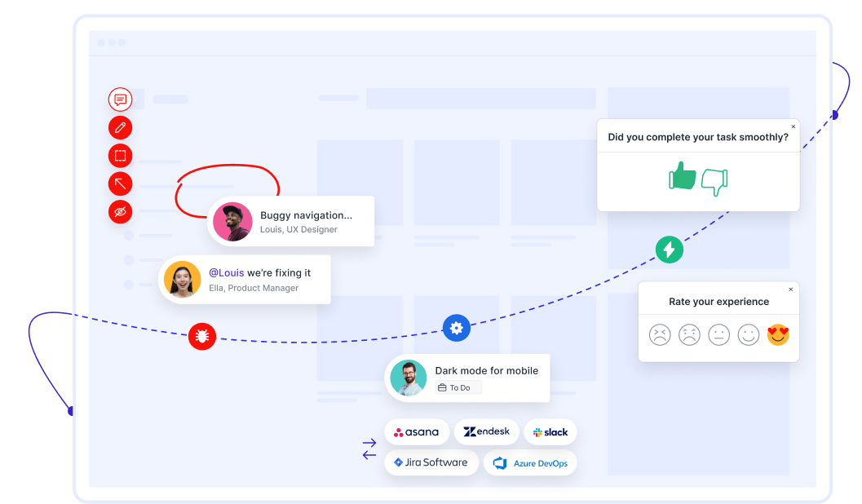Give a thumbs up in the survey
862x504 pixels.
[682, 176]
